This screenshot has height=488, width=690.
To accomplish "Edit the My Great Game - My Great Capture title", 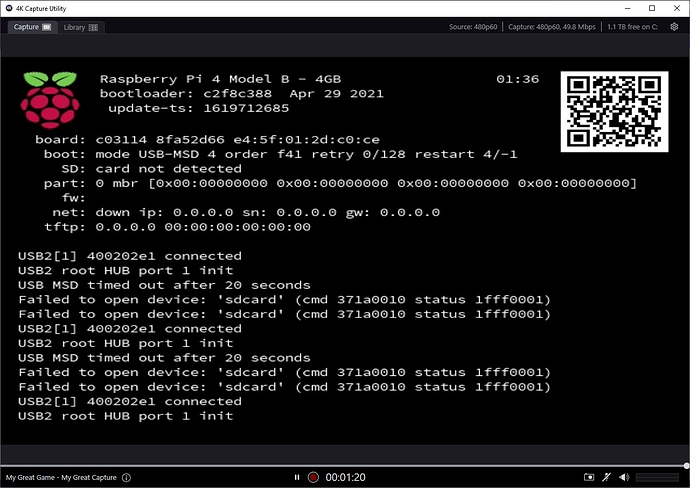I will pyautogui.click(x=61, y=477).
